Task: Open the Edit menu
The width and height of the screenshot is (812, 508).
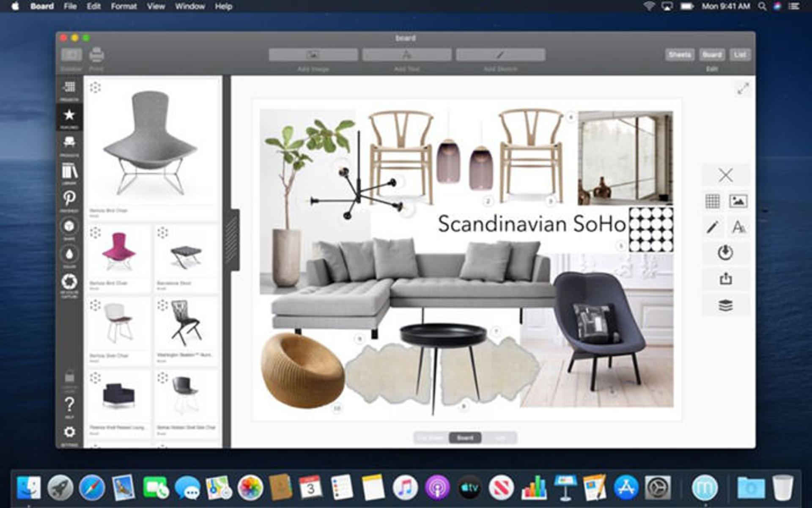Action: (x=93, y=6)
